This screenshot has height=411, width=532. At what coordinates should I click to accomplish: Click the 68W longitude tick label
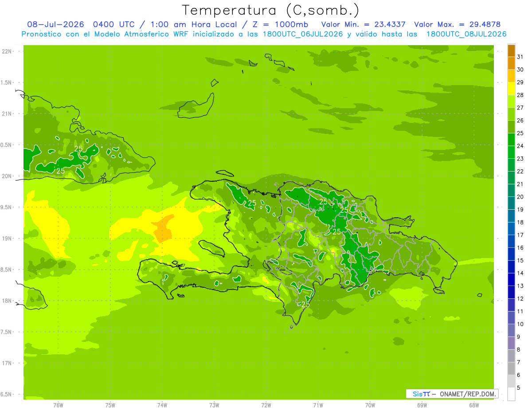pos(474,405)
